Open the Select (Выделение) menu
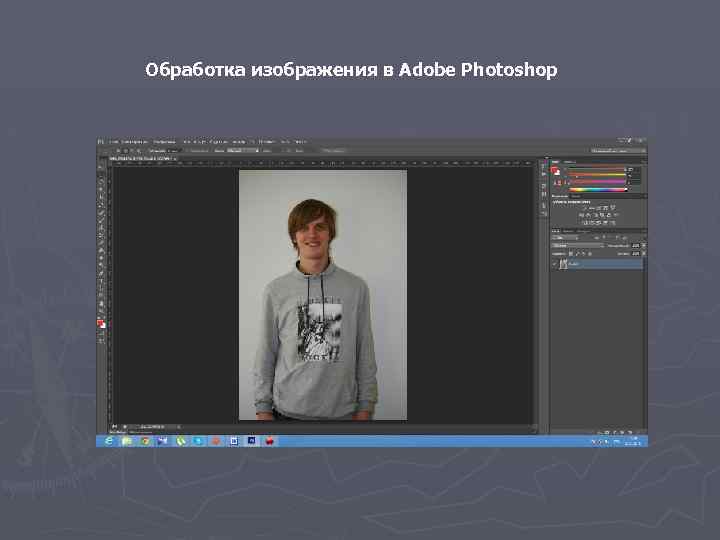 218,141
